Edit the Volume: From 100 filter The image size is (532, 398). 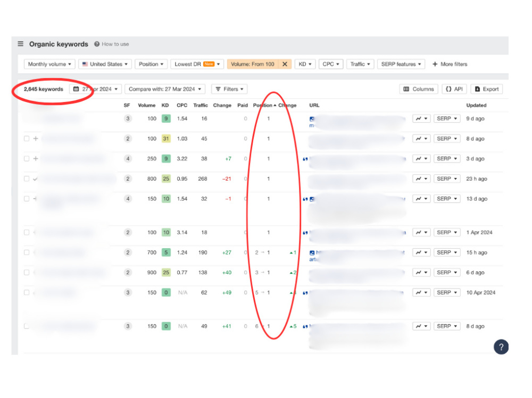[252, 64]
